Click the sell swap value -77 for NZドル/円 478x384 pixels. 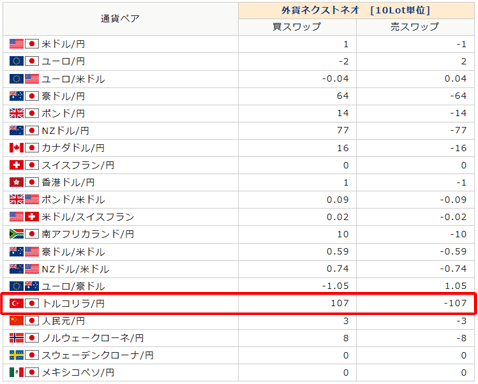click(x=458, y=130)
